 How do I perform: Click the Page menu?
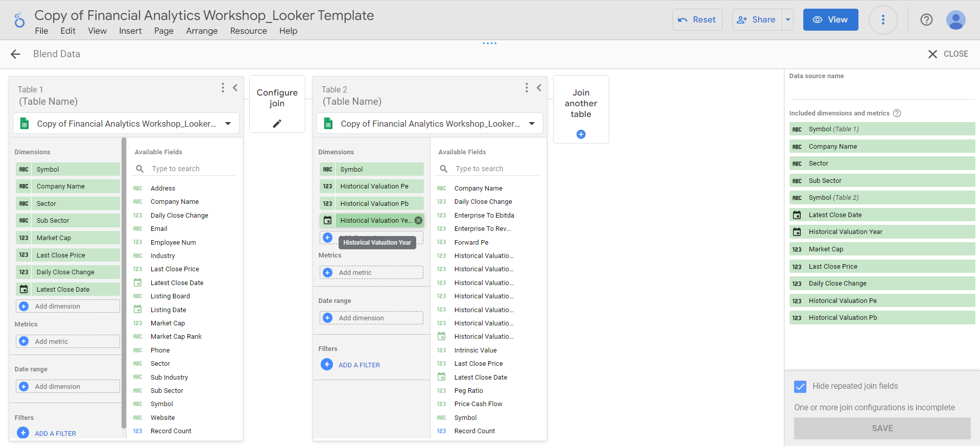164,31
